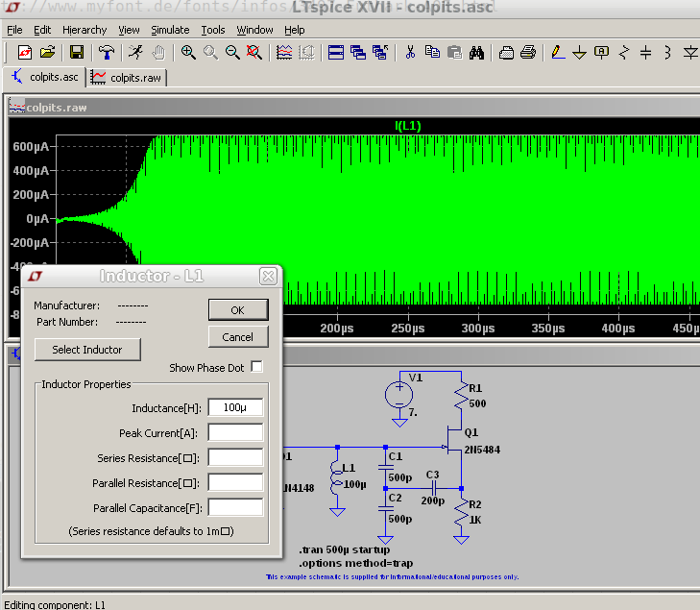Open a file with the folder icon

pos(47,53)
